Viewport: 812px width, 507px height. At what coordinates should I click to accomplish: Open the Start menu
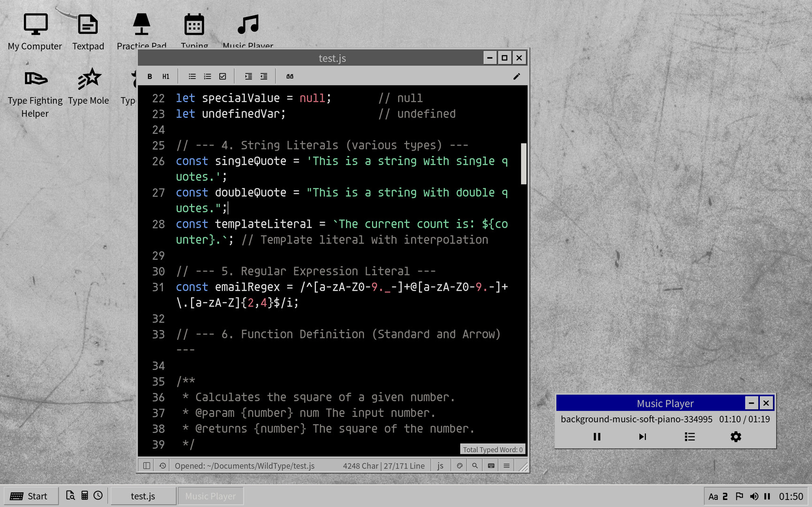click(x=30, y=496)
